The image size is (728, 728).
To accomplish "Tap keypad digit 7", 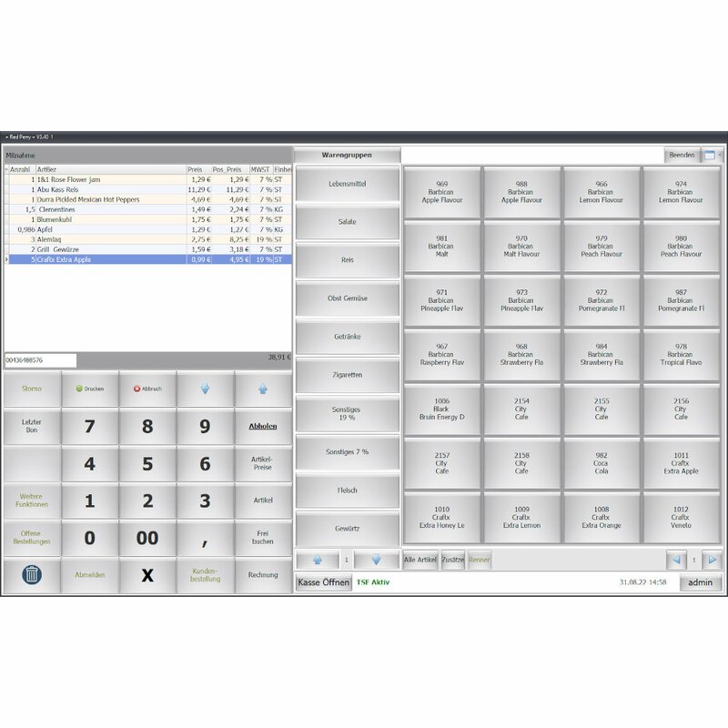I will 89,426.
